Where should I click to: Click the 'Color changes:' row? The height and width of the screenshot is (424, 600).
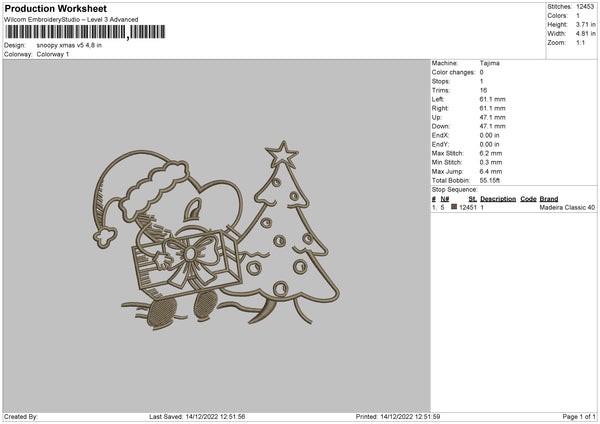coord(458,72)
